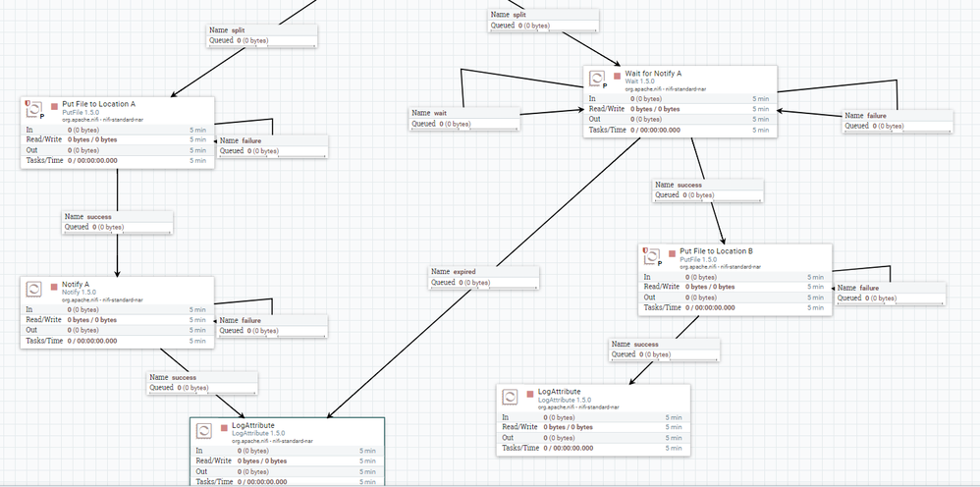Click the Queued value of the expired connection
Image resolution: width=980 pixels, height=487 pixels.
[x=475, y=283]
